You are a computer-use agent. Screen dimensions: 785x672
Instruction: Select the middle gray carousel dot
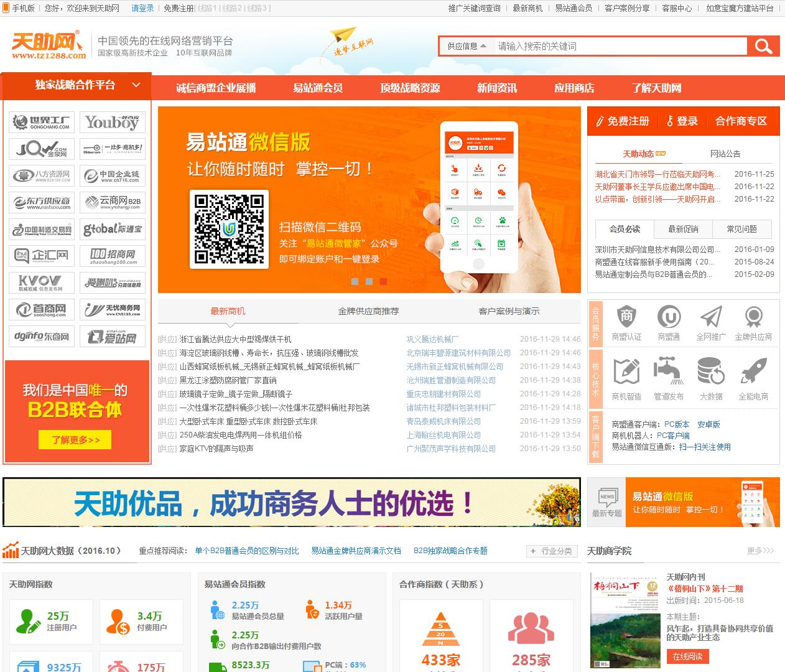pyautogui.click(x=369, y=281)
